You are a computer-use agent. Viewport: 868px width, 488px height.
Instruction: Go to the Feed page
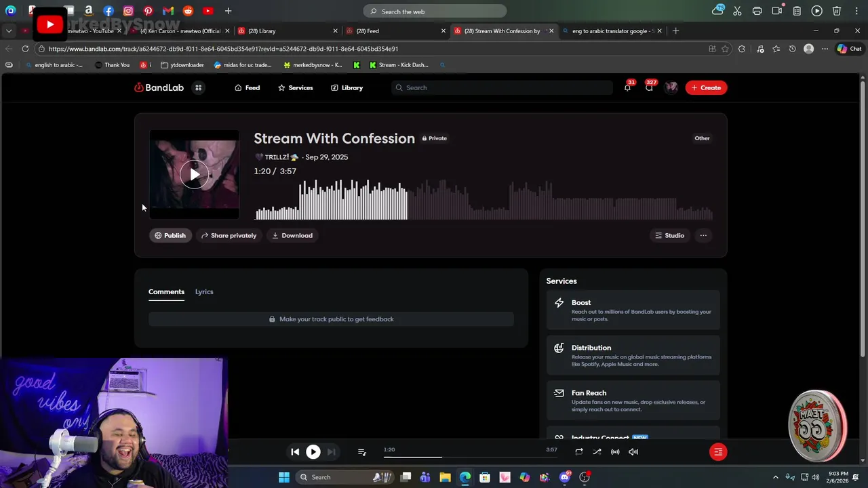point(247,87)
